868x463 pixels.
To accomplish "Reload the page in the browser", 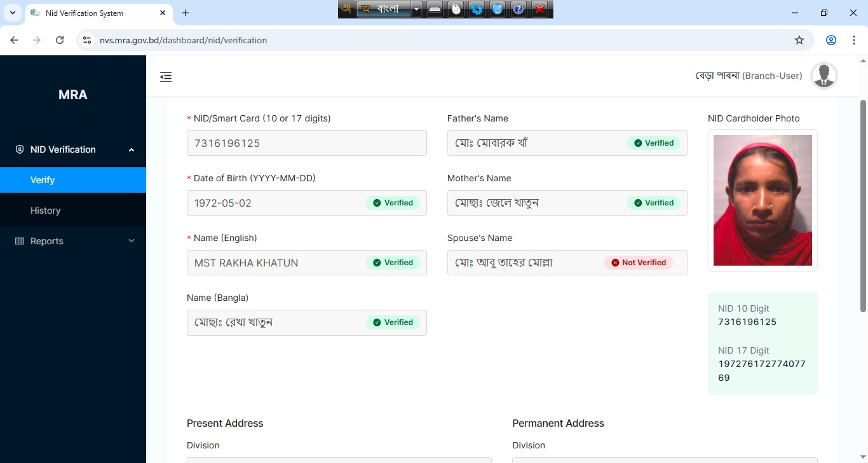I will point(60,40).
